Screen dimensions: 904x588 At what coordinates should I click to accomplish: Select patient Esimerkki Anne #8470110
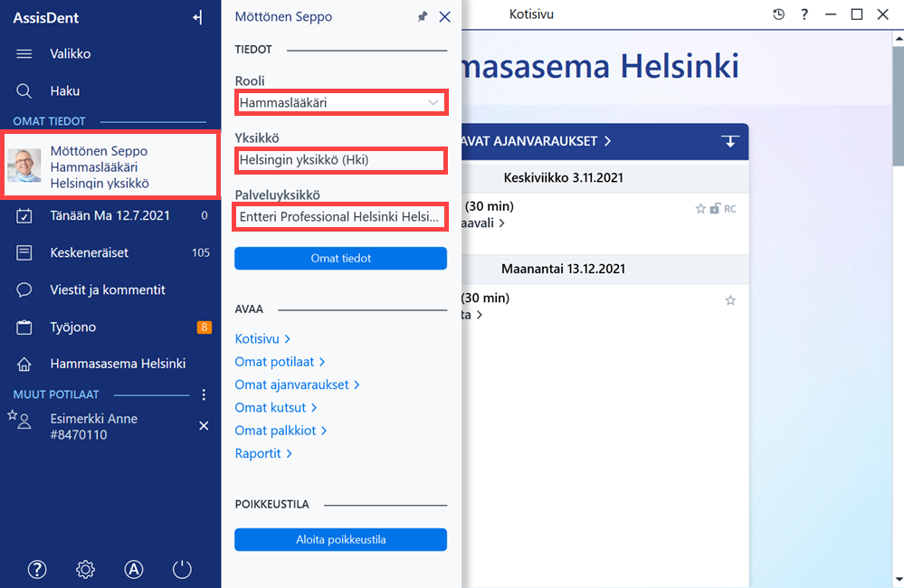[93, 427]
